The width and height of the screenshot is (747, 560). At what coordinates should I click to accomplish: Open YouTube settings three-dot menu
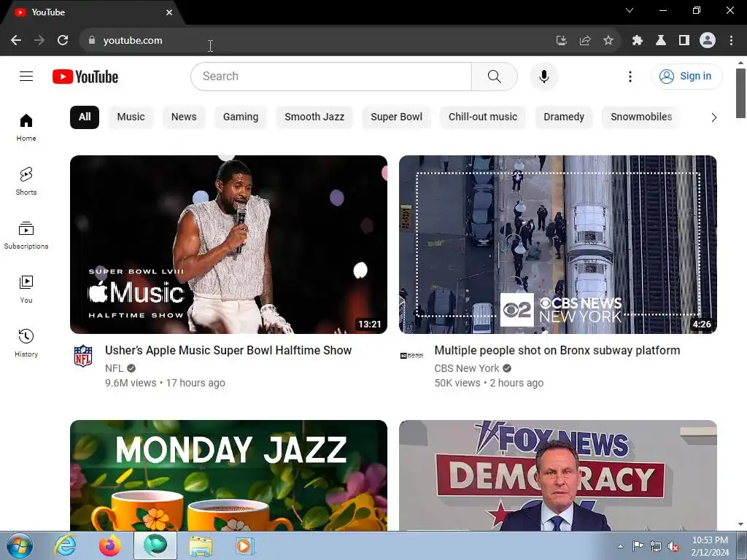tap(630, 76)
